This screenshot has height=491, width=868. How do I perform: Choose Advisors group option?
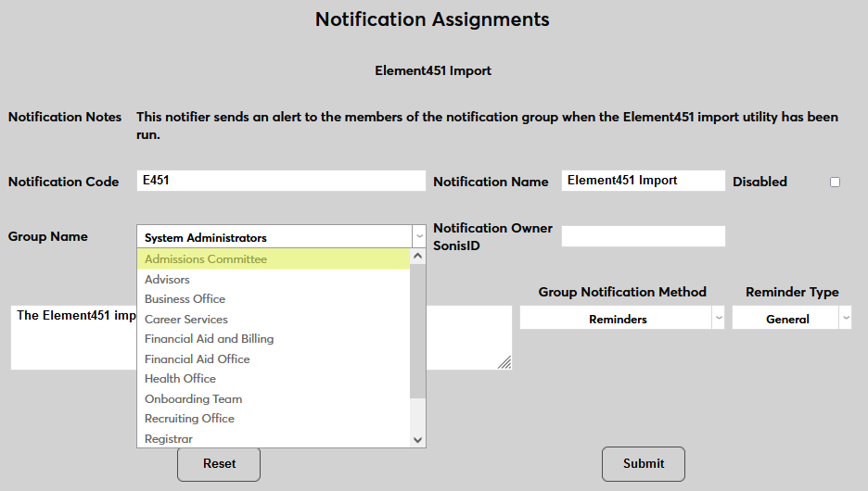coord(273,279)
